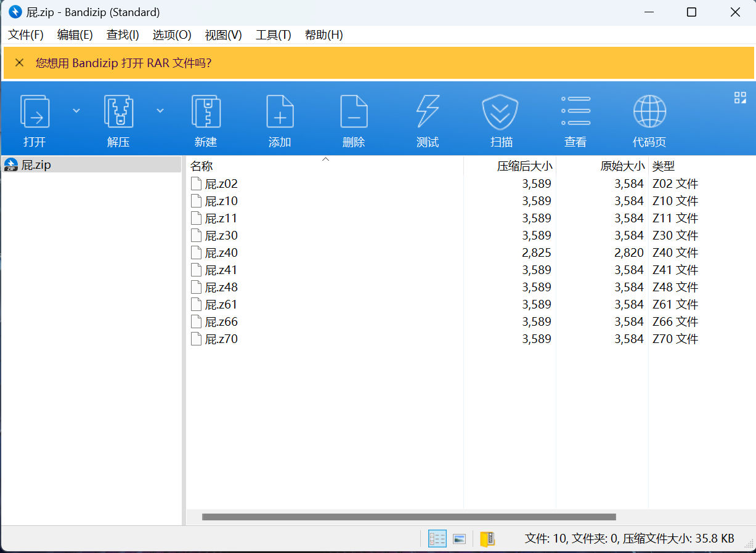The image size is (756, 553).
Task: Click the file icon beside 屁.z70
Action: tap(196, 339)
